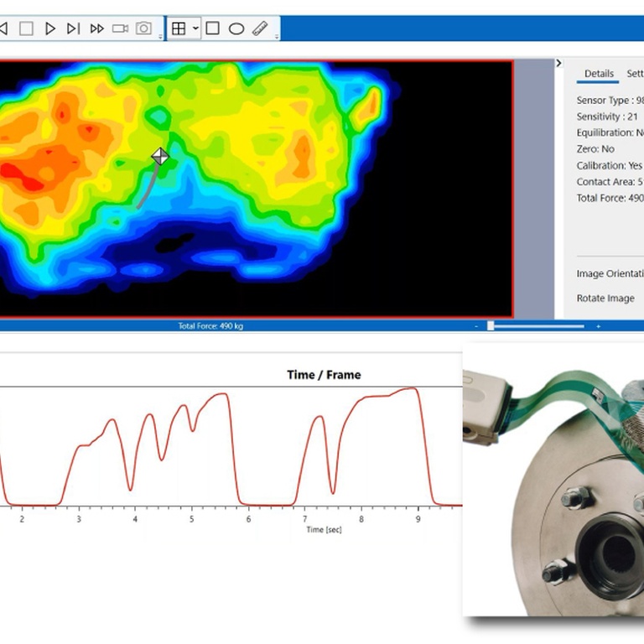Take a snapshot with camera icon

click(143, 29)
